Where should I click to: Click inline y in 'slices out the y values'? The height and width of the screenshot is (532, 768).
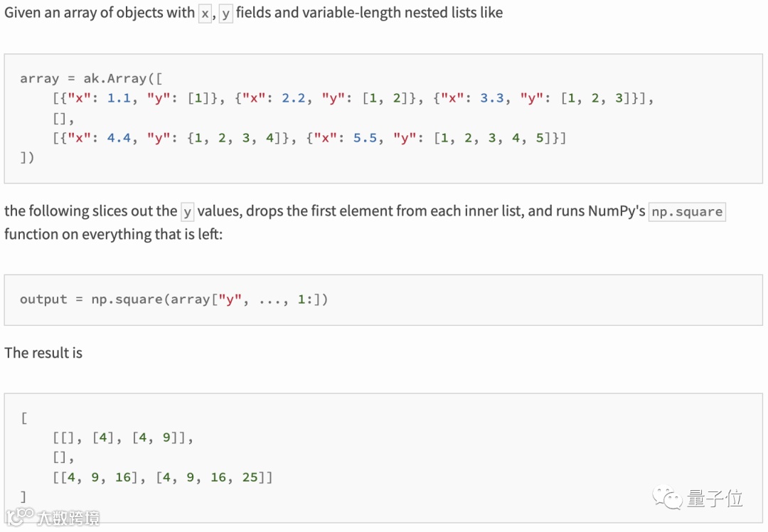(187, 212)
